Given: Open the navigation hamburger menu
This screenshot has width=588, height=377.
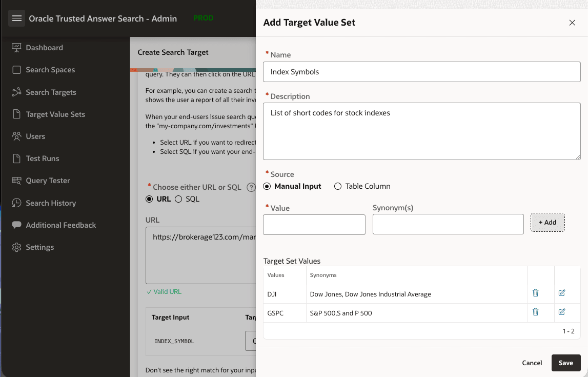Looking at the screenshot, I should pos(16,18).
